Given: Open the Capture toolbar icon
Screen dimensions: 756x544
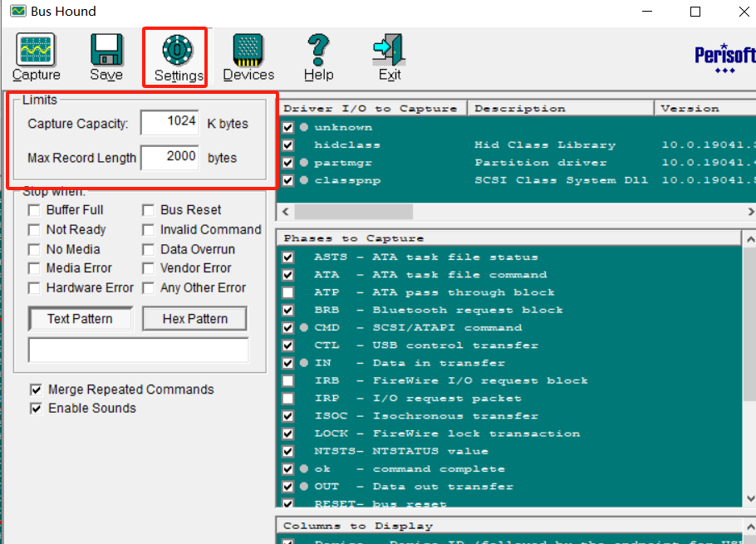Looking at the screenshot, I should (x=36, y=56).
